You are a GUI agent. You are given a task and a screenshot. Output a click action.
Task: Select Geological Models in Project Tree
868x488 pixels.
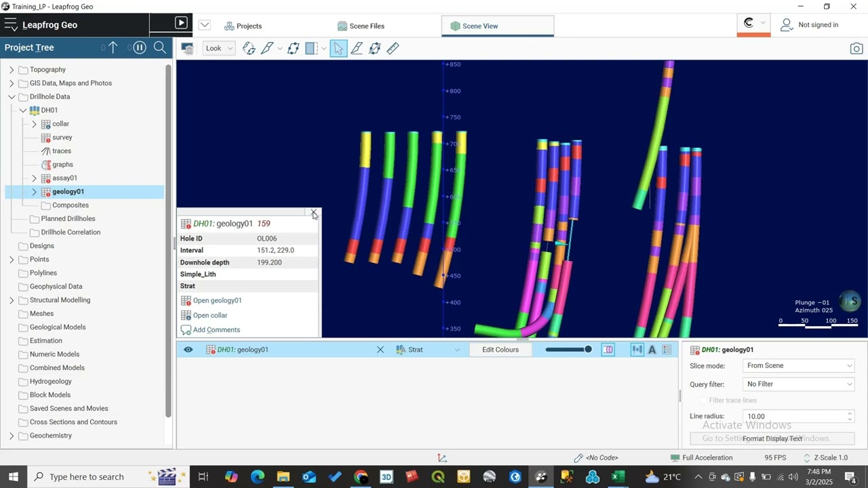click(x=58, y=327)
